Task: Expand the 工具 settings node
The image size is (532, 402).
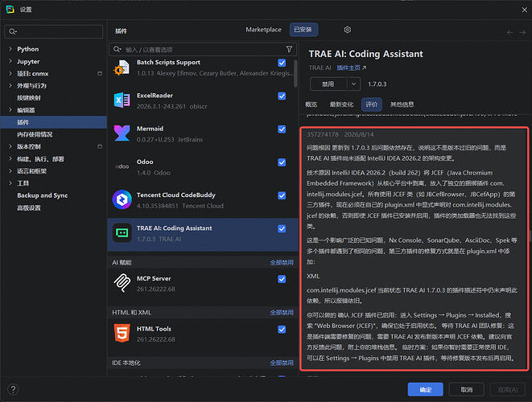Action: click(10, 183)
